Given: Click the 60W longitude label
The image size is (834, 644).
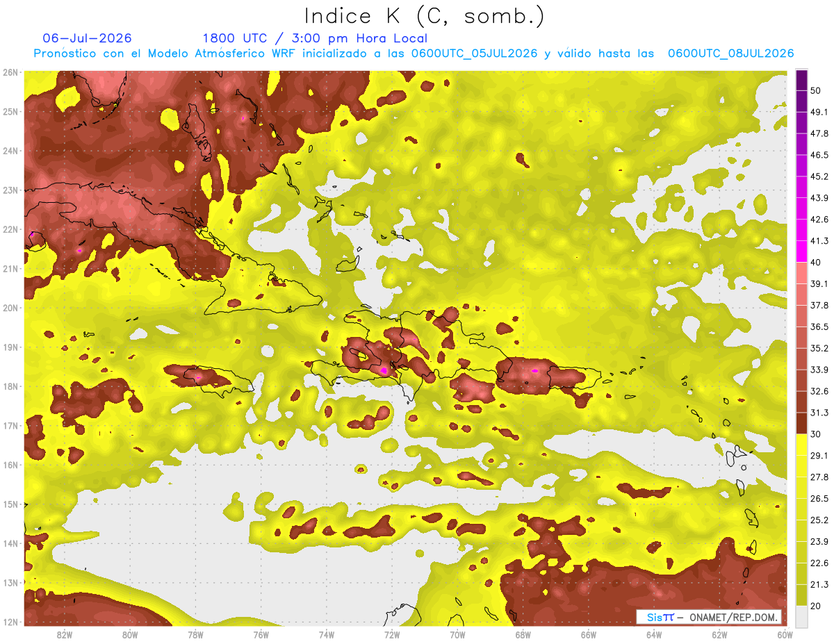Looking at the screenshot, I should [x=785, y=635].
